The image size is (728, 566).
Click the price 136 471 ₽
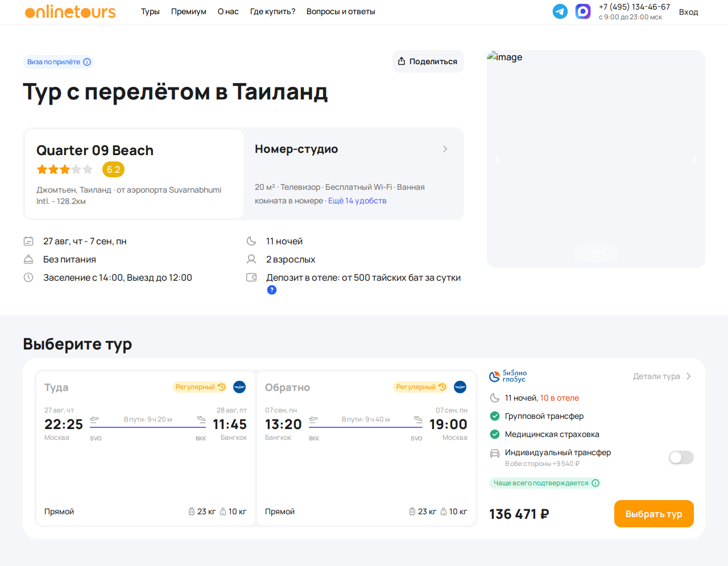tap(519, 514)
